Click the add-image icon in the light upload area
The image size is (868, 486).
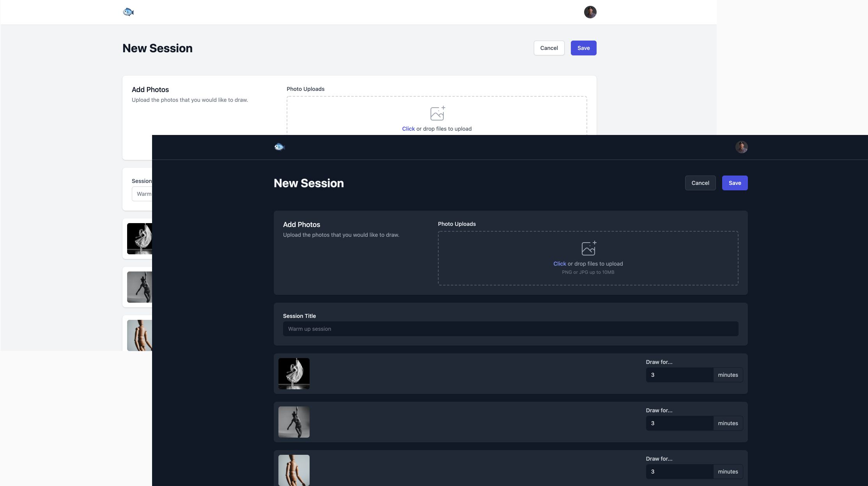click(437, 113)
